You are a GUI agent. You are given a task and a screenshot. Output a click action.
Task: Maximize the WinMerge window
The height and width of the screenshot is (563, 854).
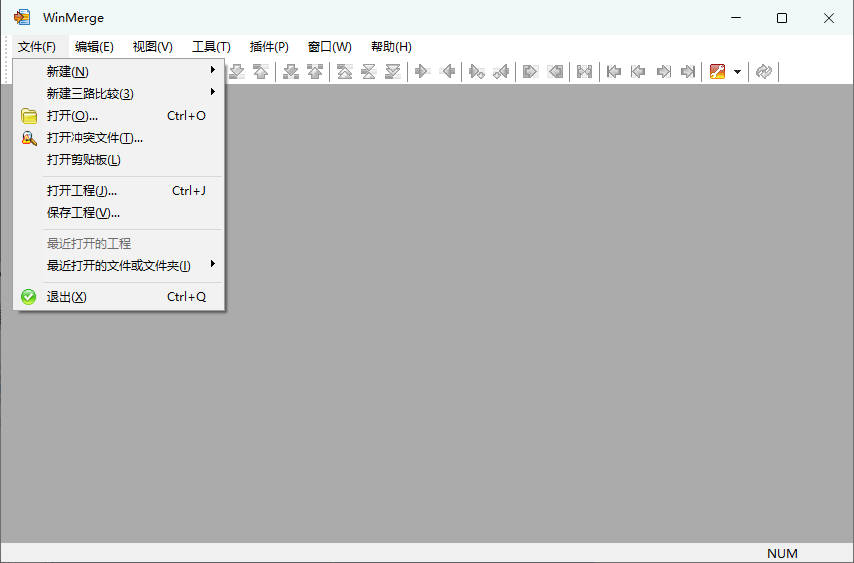coord(782,18)
